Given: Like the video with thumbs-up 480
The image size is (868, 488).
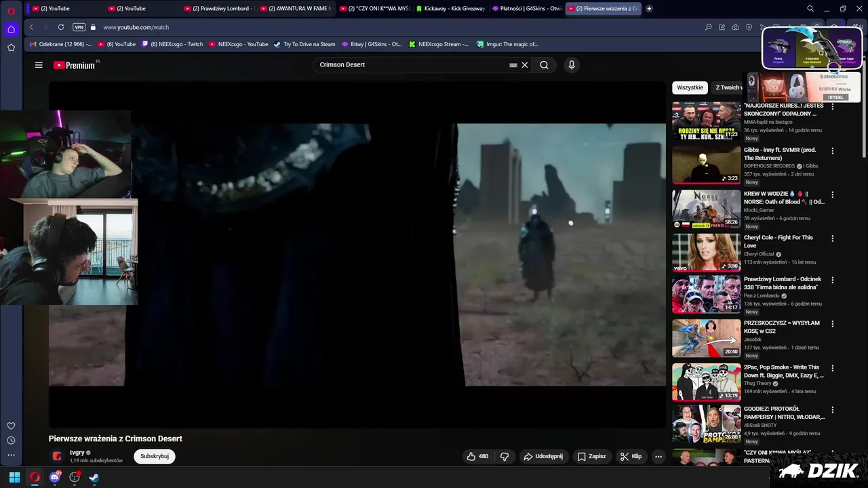Looking at the screenshot, I should (x=477, y=456).
